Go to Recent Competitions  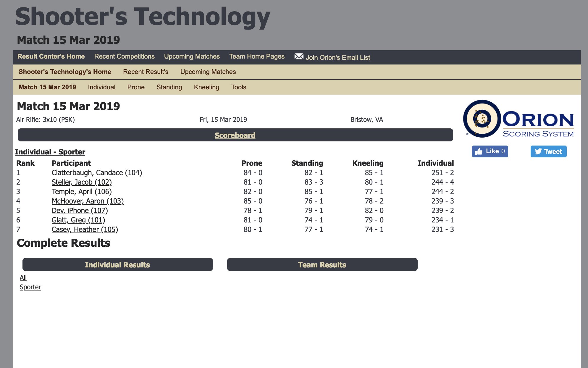pyautogui.click(x=124, y=57)
